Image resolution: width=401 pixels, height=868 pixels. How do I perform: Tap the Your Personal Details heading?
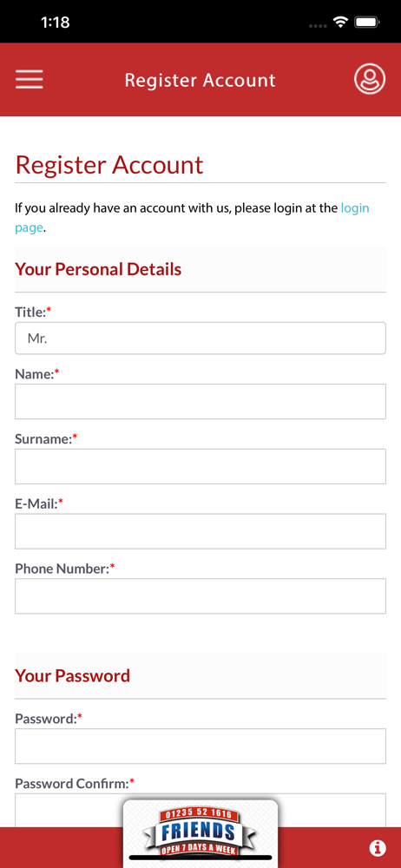click(98, 270)
